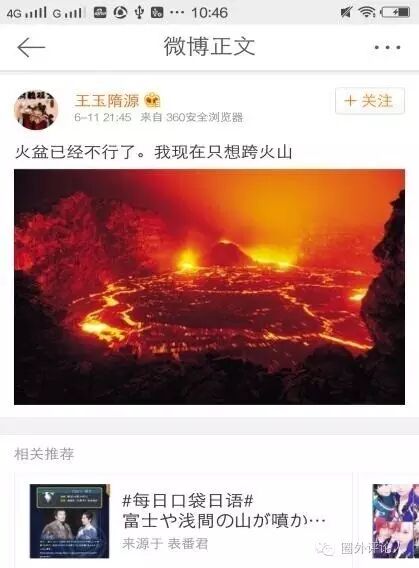
Task: Tap the status bar notification overflow dots
Action: (177, 13)
